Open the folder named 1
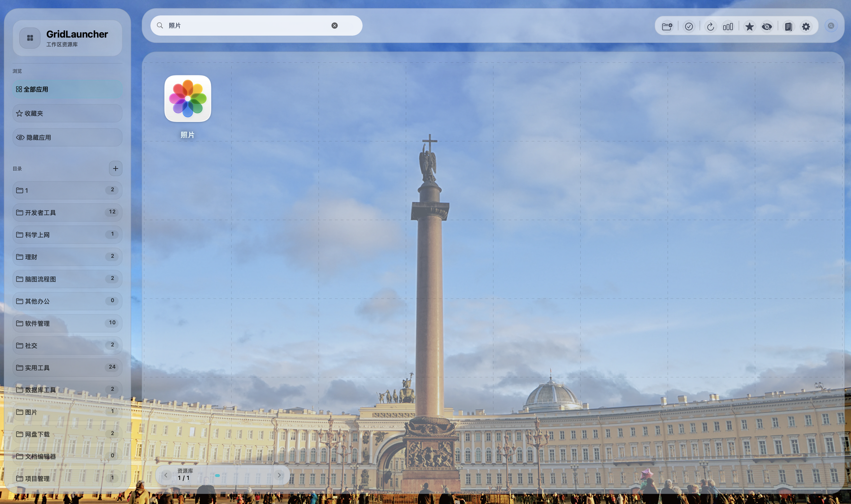This screenshot has height=504, width=851. (x=67, y=190)
